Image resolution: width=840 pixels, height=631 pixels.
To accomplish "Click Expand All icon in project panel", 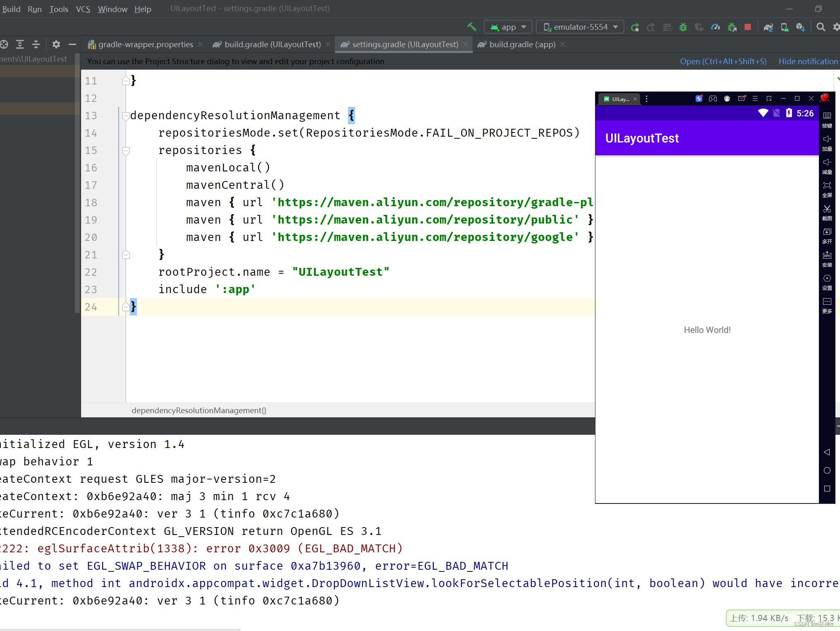I will point(20,44).
